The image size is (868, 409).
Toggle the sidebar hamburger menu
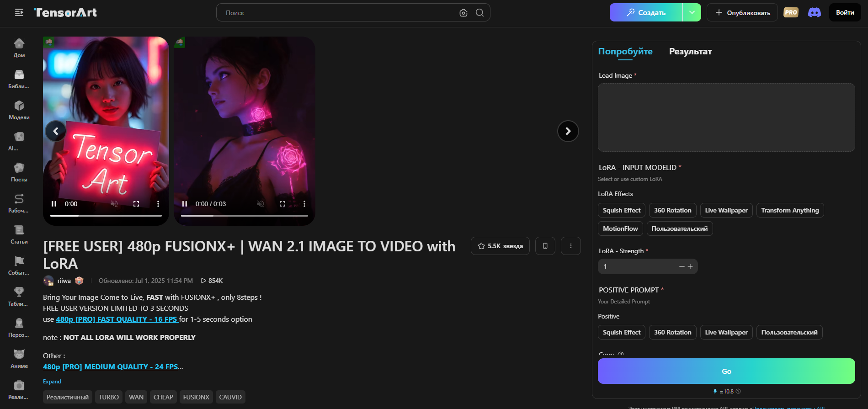(19, 12)
